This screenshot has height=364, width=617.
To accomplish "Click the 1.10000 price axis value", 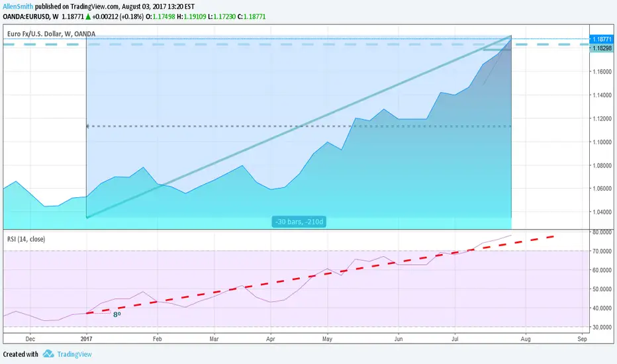I will click(602, 142).
